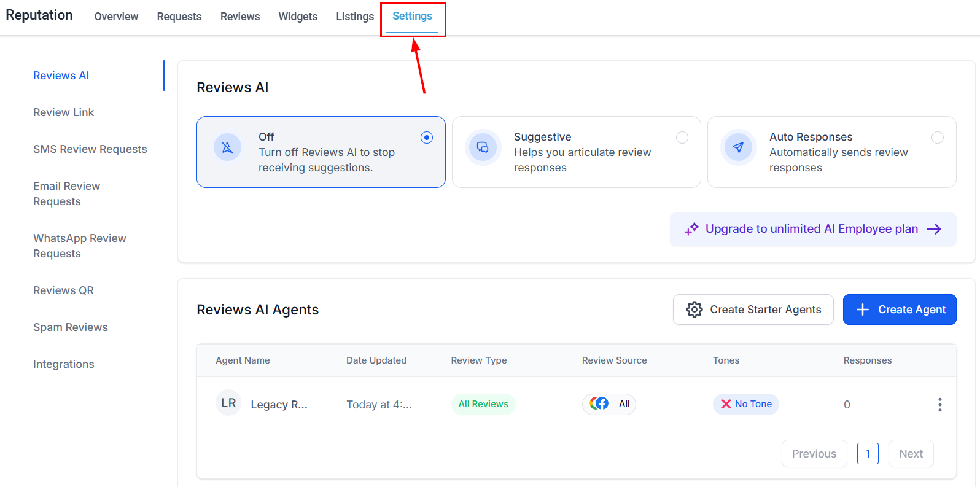
Task: Click the Auto Responses paper plane icon
Action: tap(738, 147)
